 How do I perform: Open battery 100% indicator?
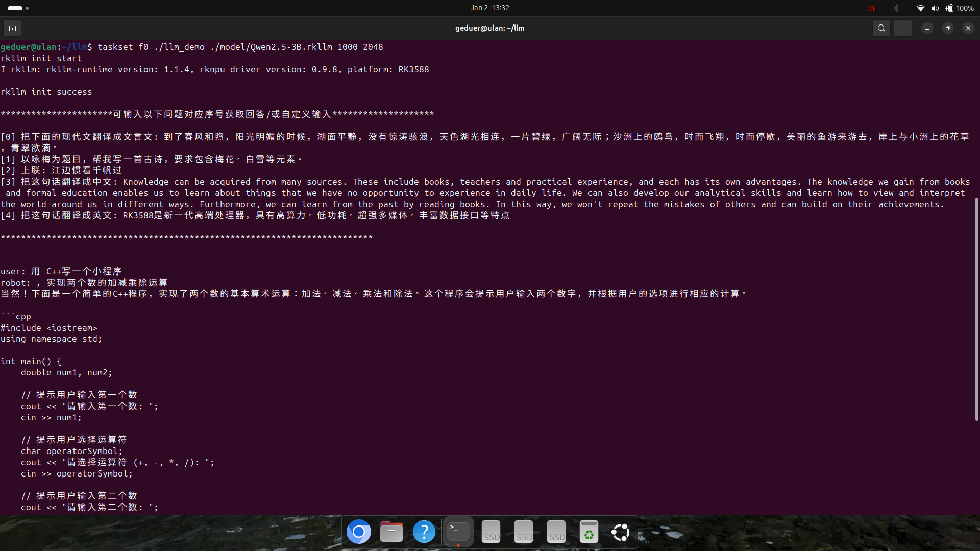click(x=960, y=8)
